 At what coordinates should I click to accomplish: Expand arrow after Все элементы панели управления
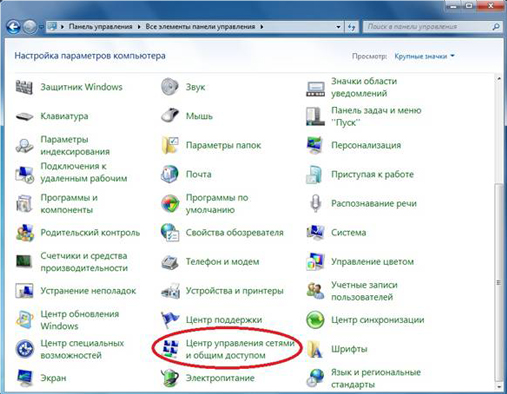point(262,26)
